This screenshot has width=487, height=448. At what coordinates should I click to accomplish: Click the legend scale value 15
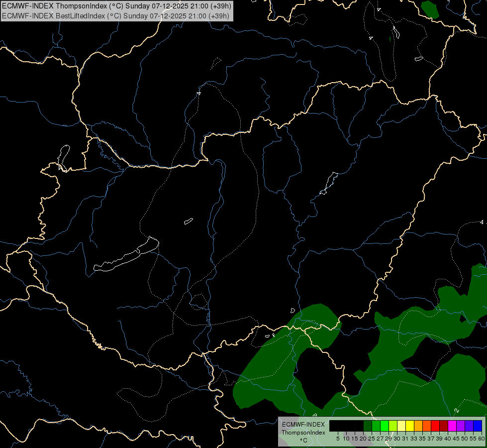355,439
